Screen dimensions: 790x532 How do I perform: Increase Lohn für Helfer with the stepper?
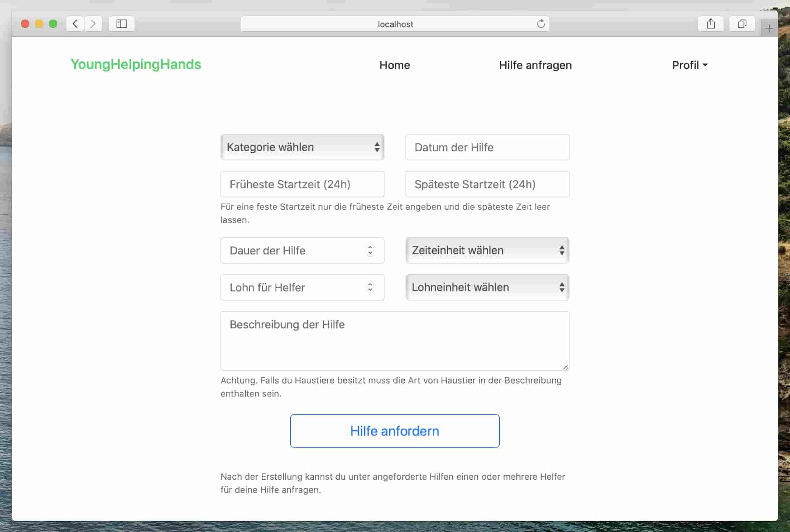(x=370, y=284)
